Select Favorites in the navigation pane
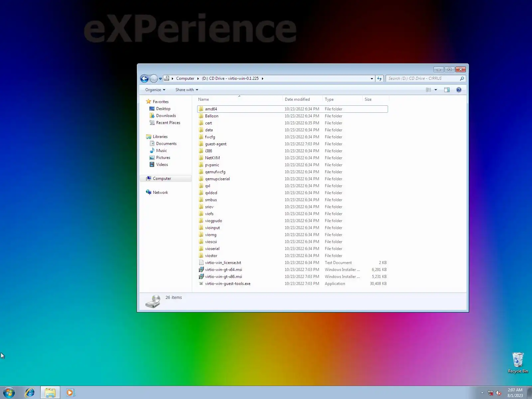This screenshot has width=532, height=399. pyautogui.click(x=161, y=102)
